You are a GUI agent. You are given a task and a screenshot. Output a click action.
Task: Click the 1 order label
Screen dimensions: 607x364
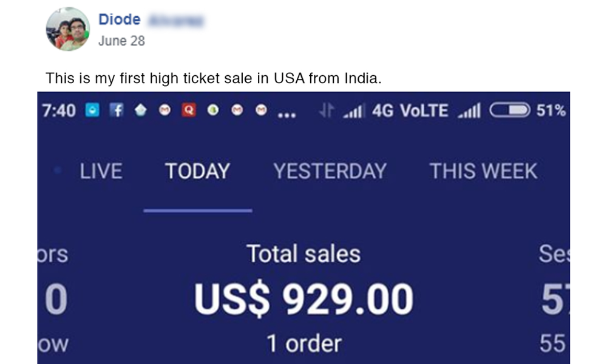click(303, 344)
